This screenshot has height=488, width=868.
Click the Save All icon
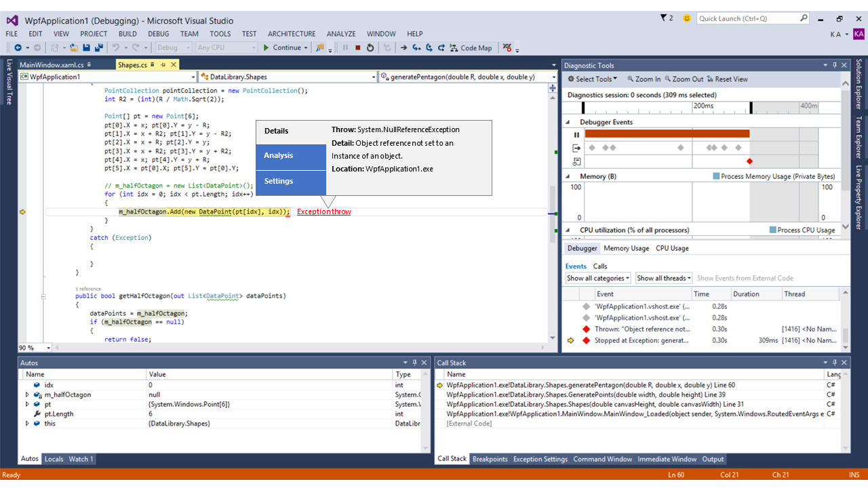coord(99,47)
